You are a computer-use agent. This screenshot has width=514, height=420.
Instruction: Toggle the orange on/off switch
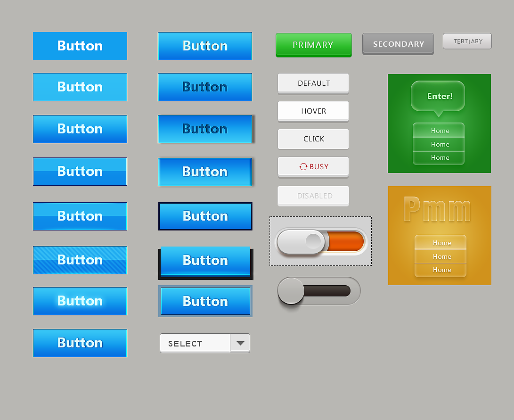(320, 242)
